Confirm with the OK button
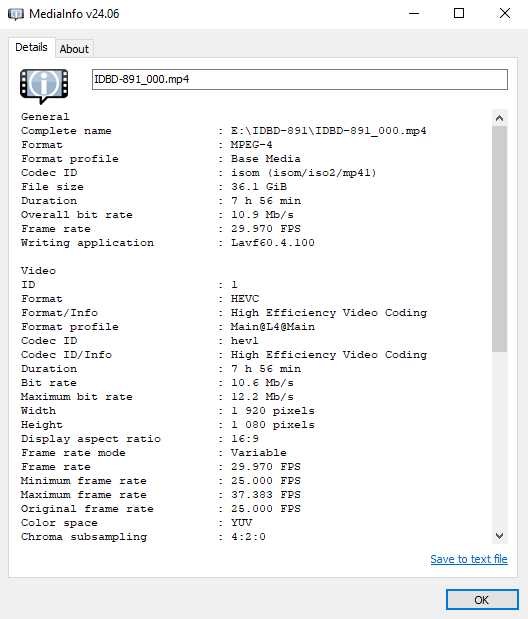The width and height of the screenshot is (528, 619). pos(482,600)
